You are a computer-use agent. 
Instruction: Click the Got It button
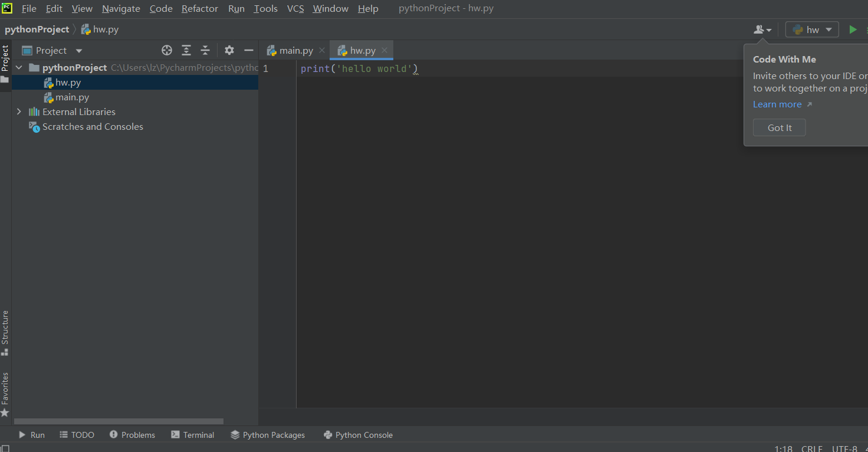pyautogui.click(x=780, y=127)
